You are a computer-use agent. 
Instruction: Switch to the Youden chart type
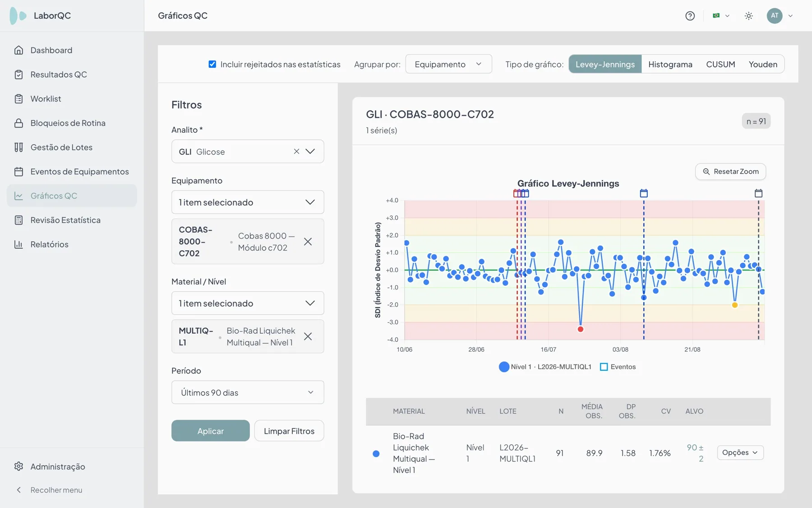coord(763,64)
